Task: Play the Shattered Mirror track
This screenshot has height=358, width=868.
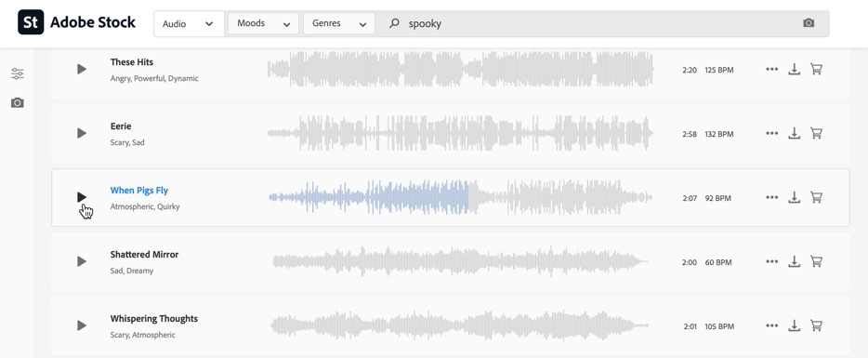Action: coord(82,261)
